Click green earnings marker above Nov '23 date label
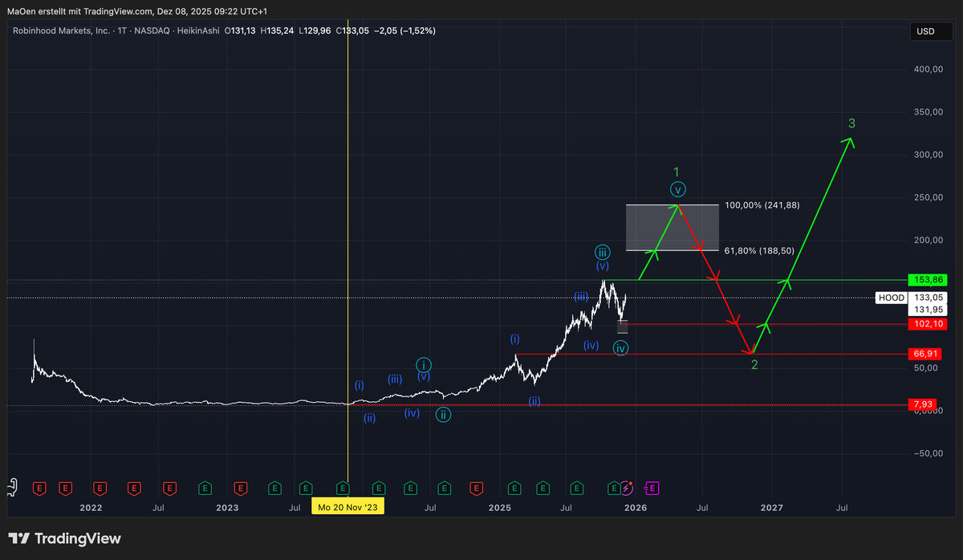 click(343, 487)
